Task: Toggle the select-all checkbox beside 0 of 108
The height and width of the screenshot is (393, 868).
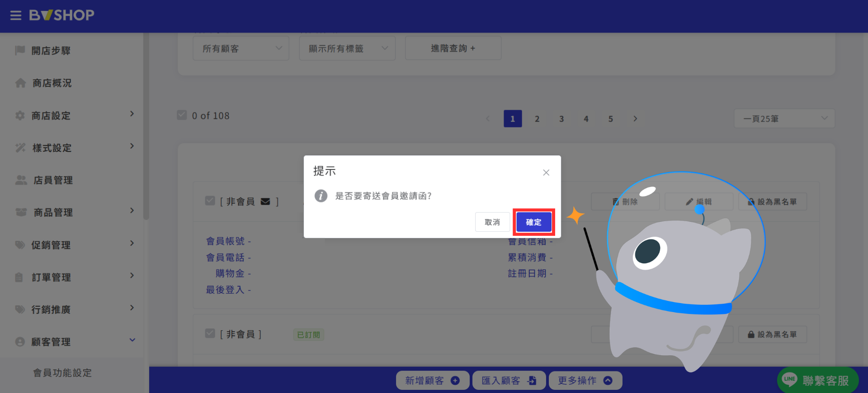Action: (x=182, y=115)
